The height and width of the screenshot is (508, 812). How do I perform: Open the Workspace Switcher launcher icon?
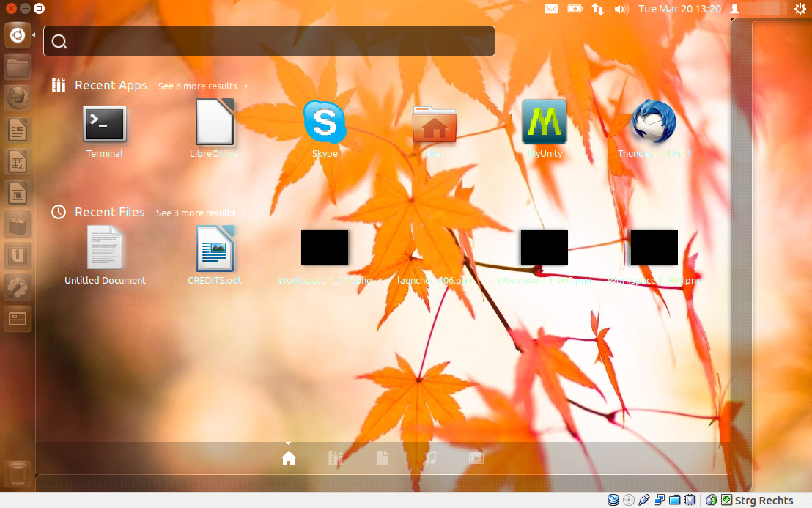click(17, 319)
